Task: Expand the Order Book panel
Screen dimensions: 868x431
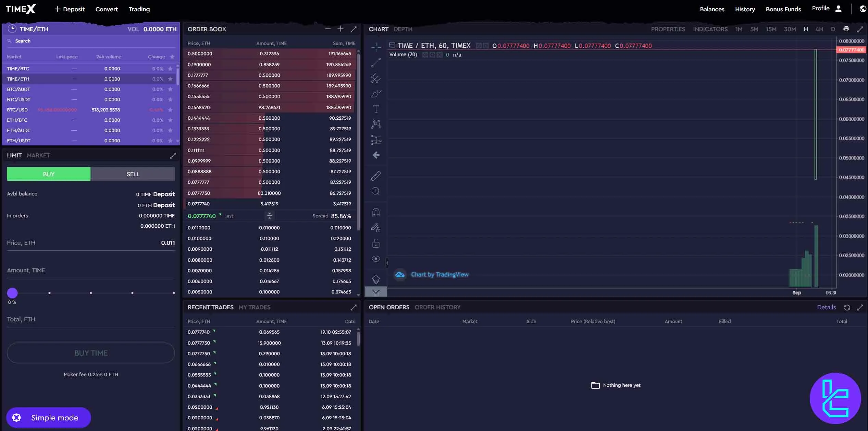Action: (x=354, y=29)
